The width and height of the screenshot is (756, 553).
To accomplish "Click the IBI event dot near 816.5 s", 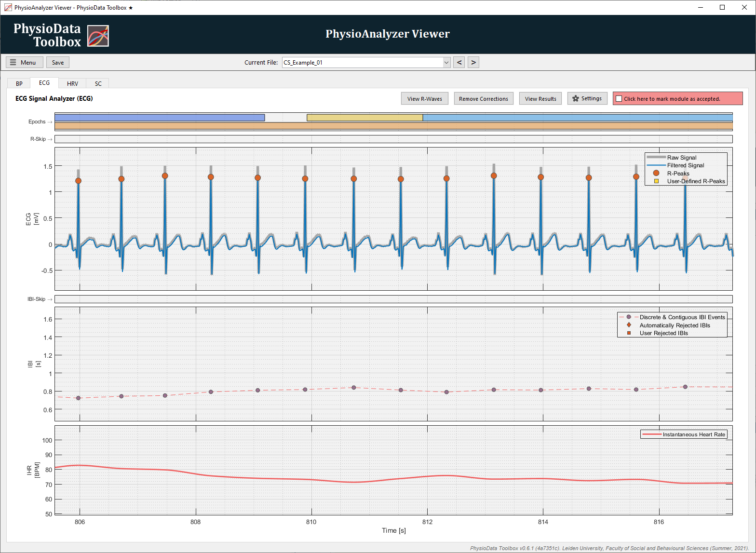I will click(685, 387).
